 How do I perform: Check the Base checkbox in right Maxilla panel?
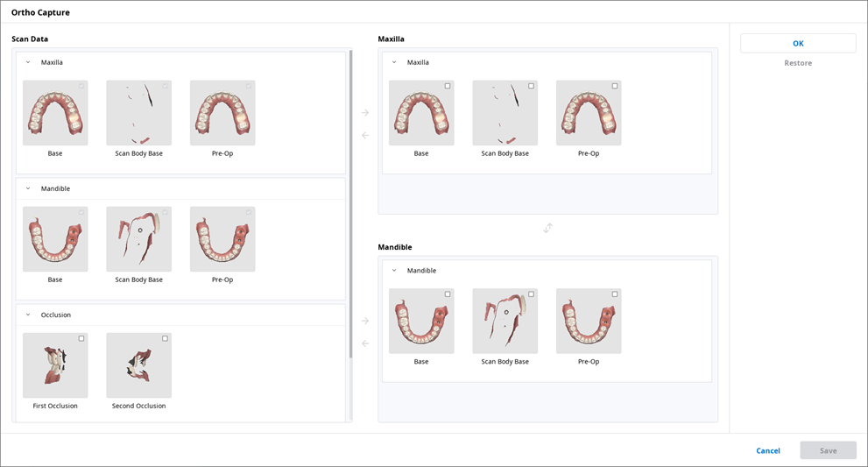[448, 86]
